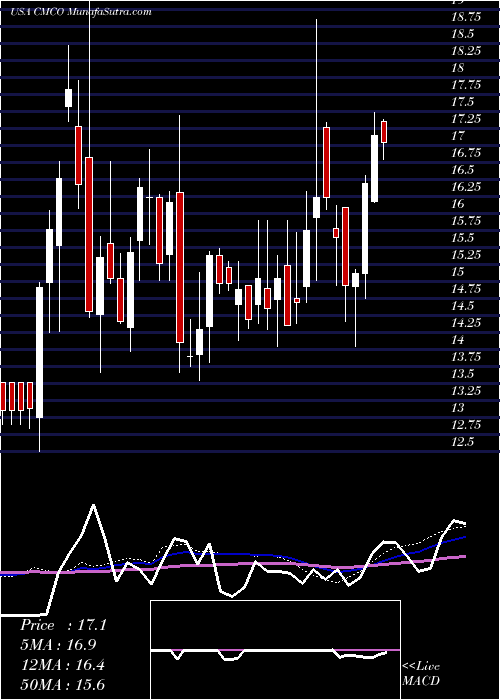The image size is (500, 700).
Task: Select the 12.5 price axis label
Action: 465,441
